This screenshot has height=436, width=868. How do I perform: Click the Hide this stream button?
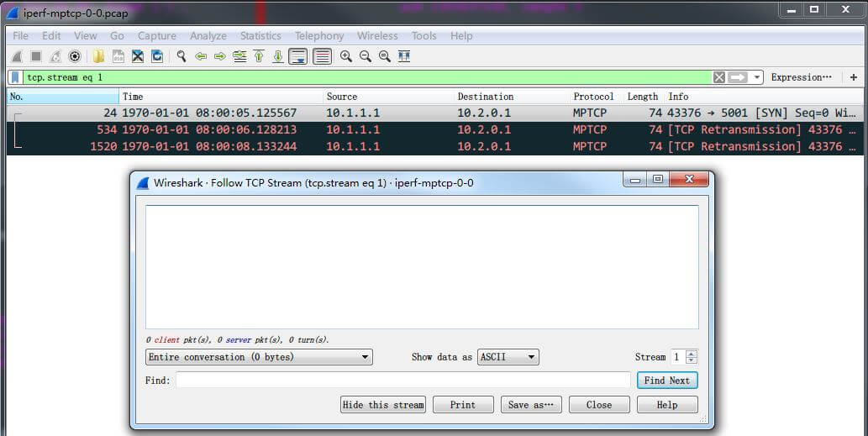[x=383, y=405]
